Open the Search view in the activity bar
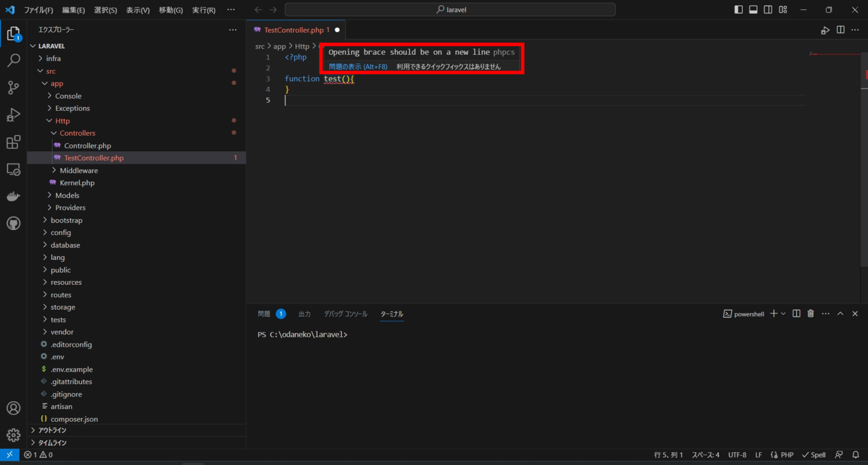Image resolution: width=868 pixels, height=465 pixels. pyautogui.click(x=13, y=60)
